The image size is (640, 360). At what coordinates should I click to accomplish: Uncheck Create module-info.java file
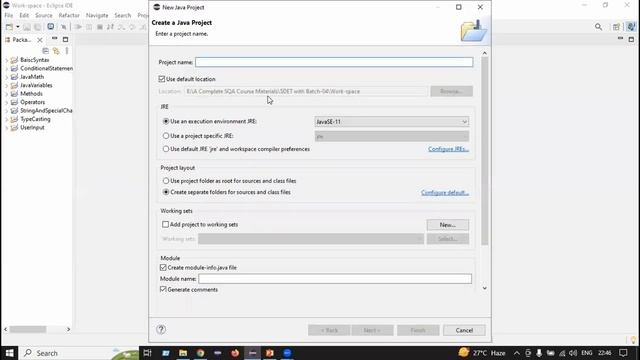point(163,267)
